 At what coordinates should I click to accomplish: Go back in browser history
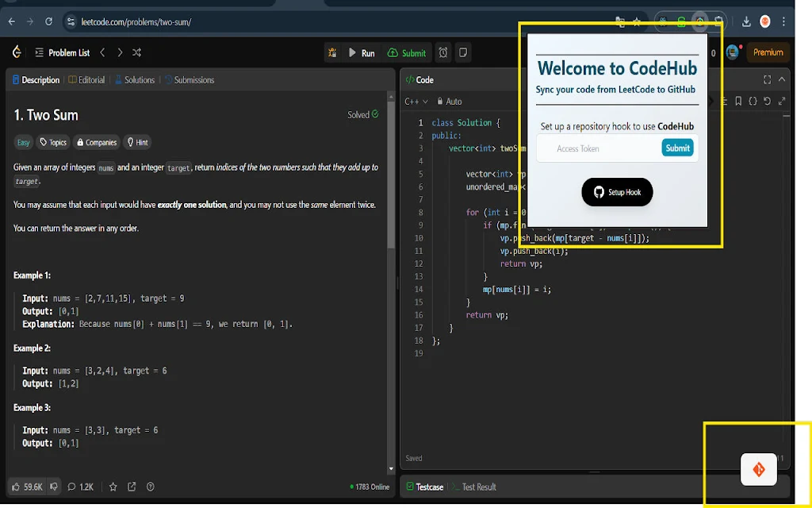point(11,21)
